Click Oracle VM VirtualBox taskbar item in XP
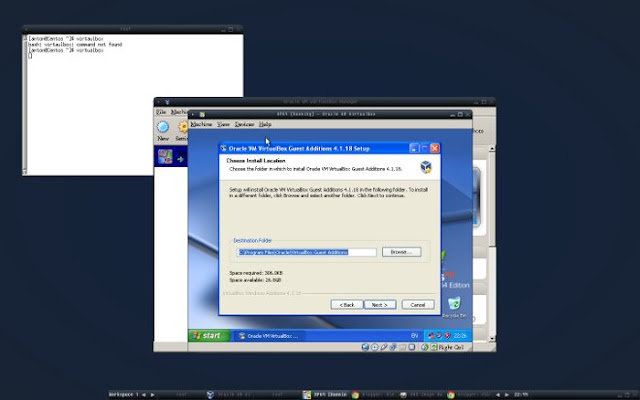This screenshot has width=640, height=400. tap(269, 336)
